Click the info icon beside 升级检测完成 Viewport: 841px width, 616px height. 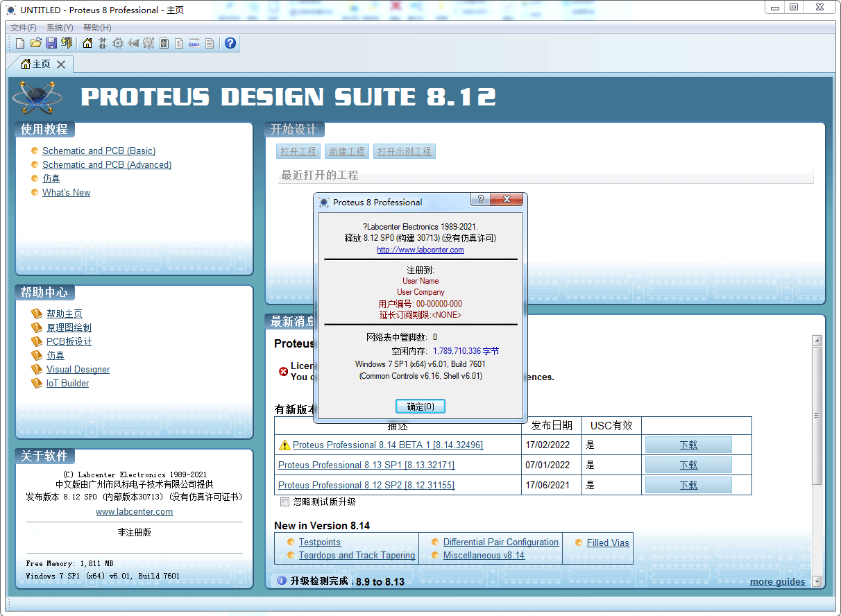click(282, 581)
